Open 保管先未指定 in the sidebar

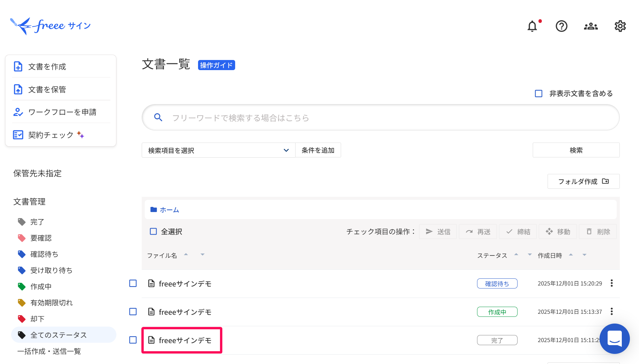tap(37, 173)
